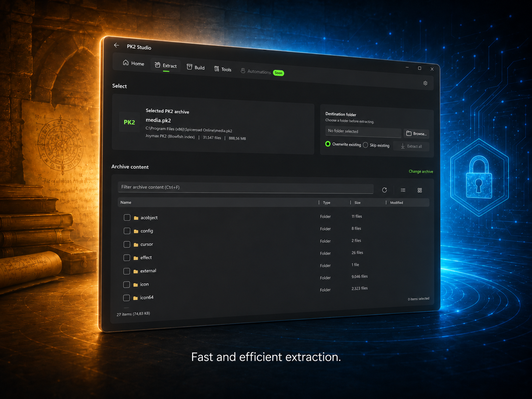Click the 9,046 files size value

(359, 276)
